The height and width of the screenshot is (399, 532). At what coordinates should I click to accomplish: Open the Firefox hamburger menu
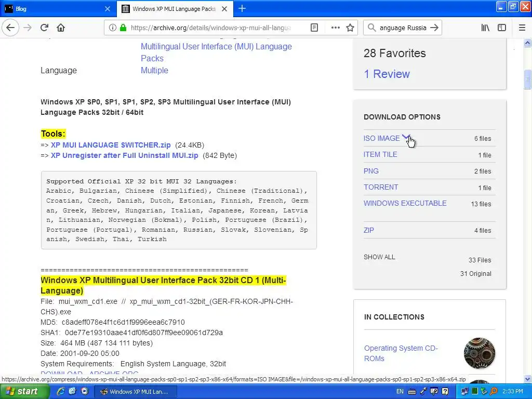coord(522,28)
